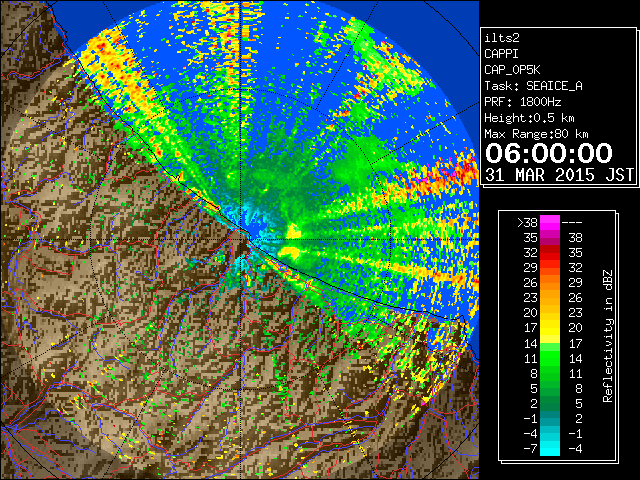
Task: Click the 'ilts2' site label
Action: 502,38
